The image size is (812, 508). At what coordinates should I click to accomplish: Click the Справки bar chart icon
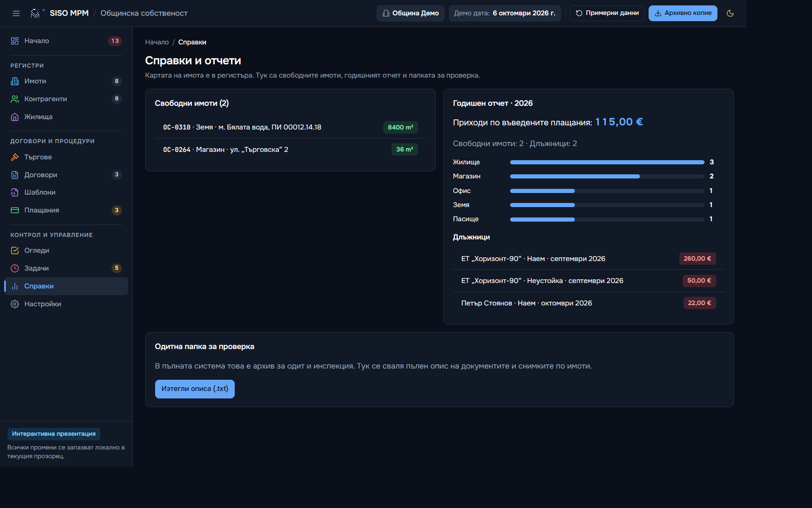[15, 286]
